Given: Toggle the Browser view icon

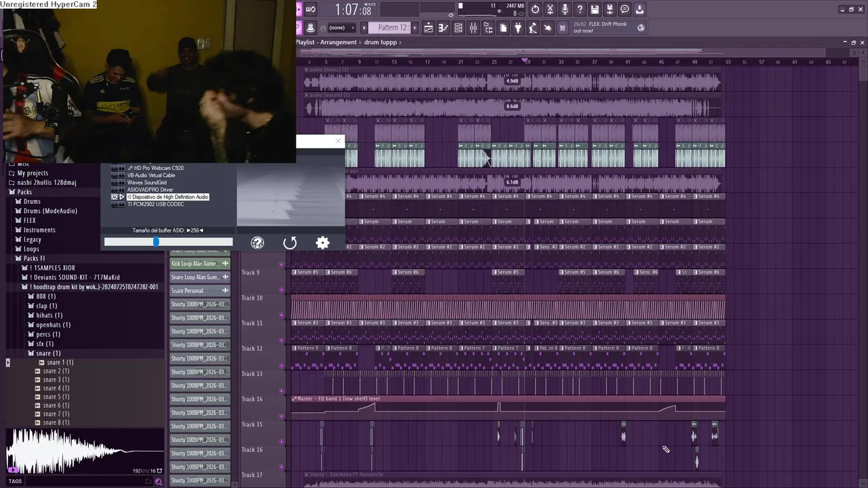Looking at the screenshot, I should point(488,28).
